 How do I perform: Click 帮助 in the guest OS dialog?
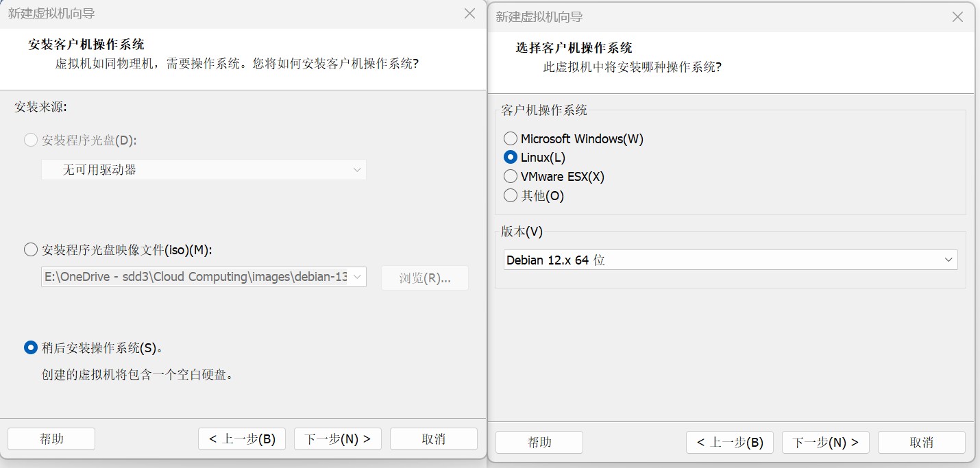[x=539, y=442]
